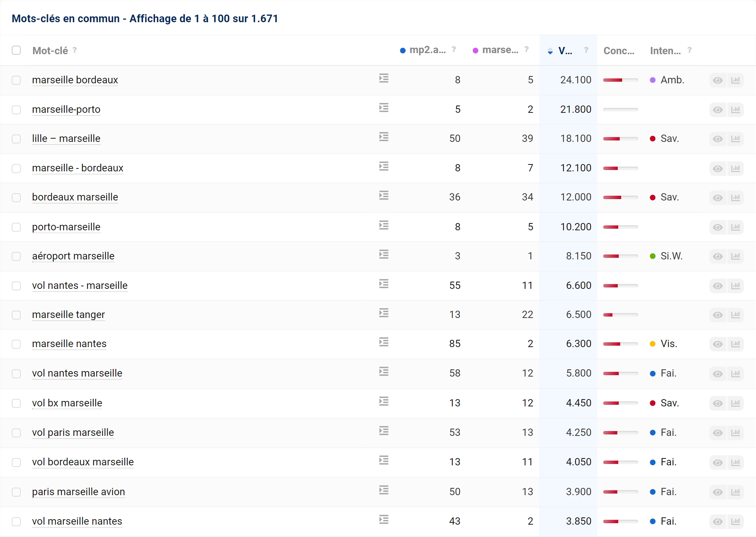Open keyword link vol nantes - marseille
756x537 pixels.
[80, 285]
